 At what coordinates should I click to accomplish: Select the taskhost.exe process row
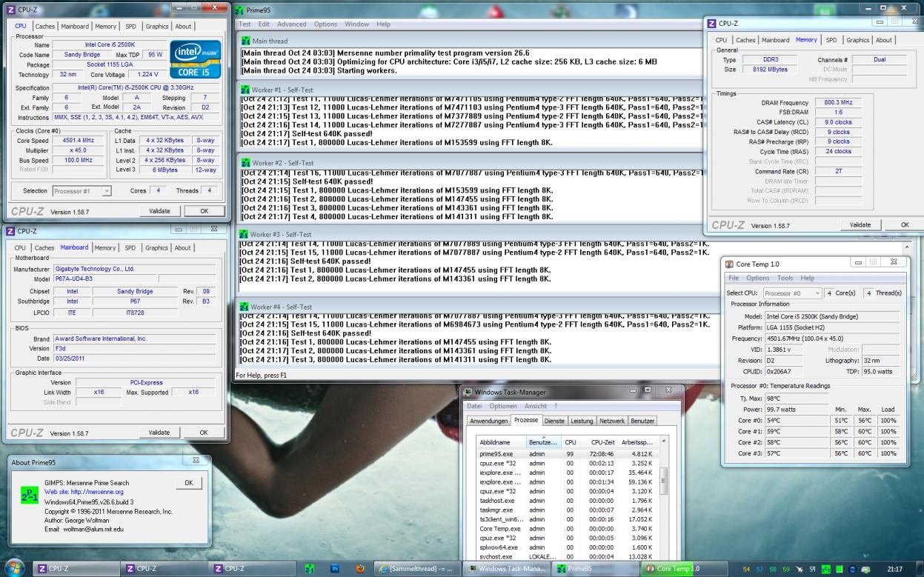(567, 501)
